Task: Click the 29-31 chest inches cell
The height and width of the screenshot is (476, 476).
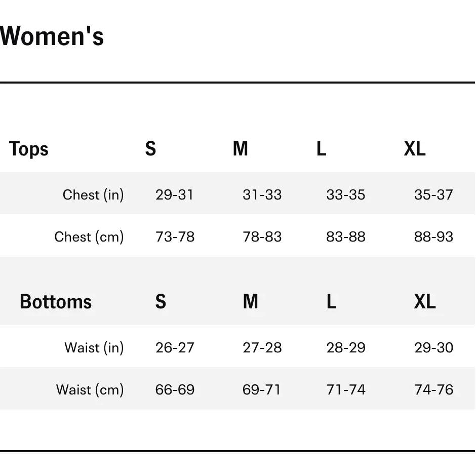Action: click(x=175, y=194)
